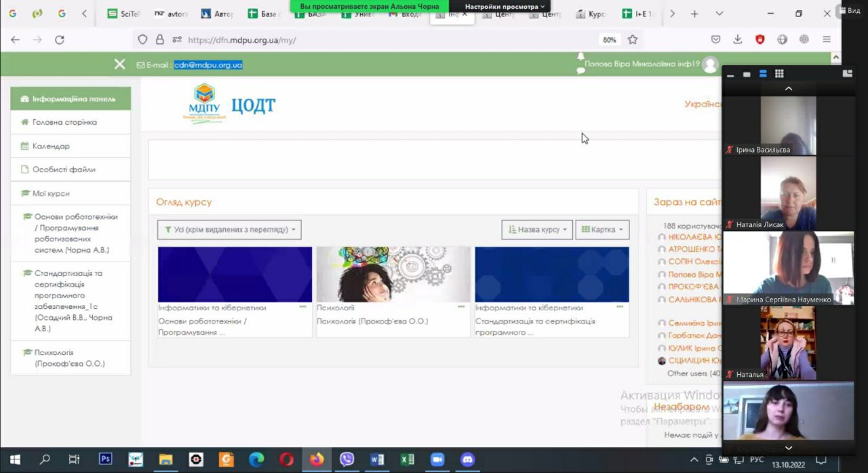868x473 pixels.
Task: Open Firefox downloads arrow icon
Action: 738,40
